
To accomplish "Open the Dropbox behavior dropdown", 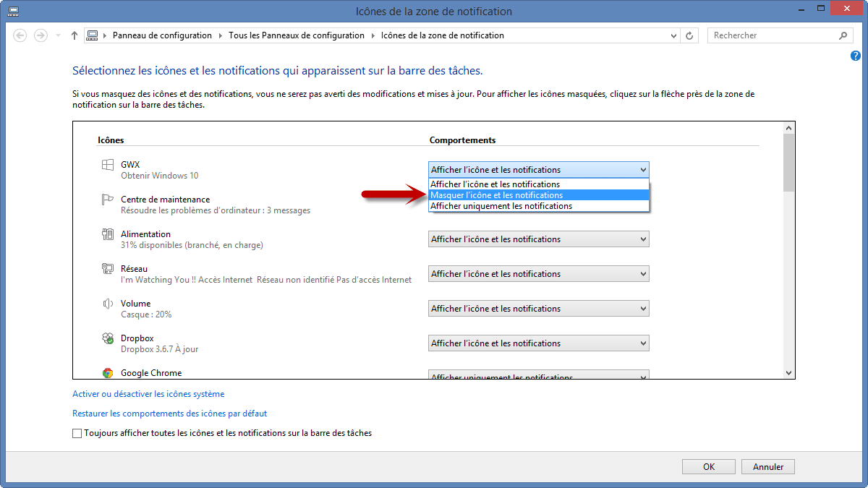I will click(x=538, y=343).
